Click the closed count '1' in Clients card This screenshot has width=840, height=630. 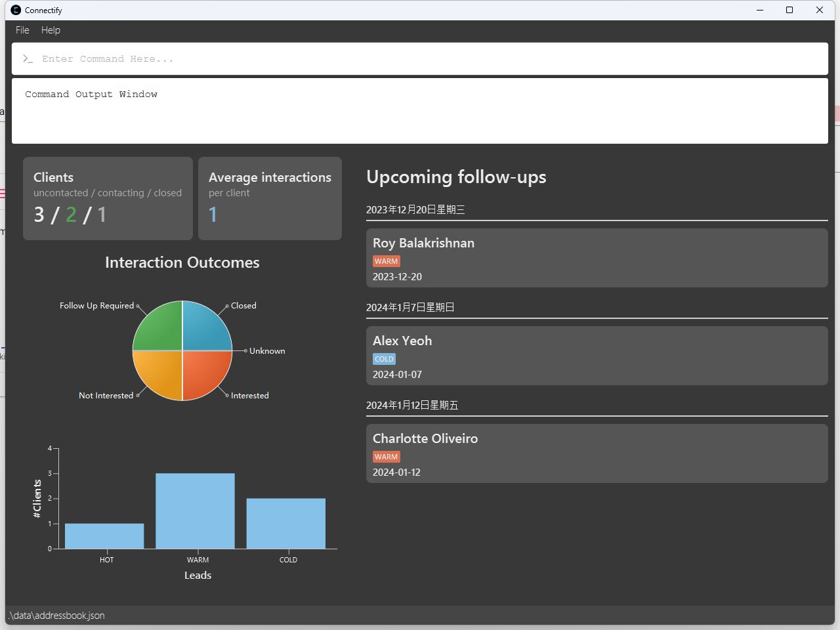click(x=102, y=215)
